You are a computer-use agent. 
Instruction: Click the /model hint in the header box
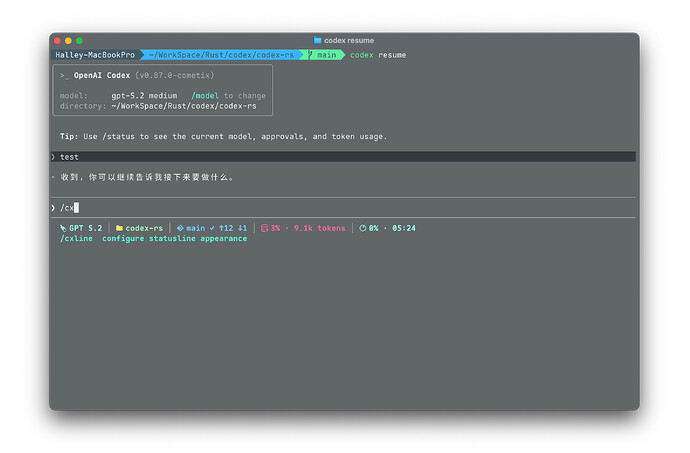tap(205, 96)
